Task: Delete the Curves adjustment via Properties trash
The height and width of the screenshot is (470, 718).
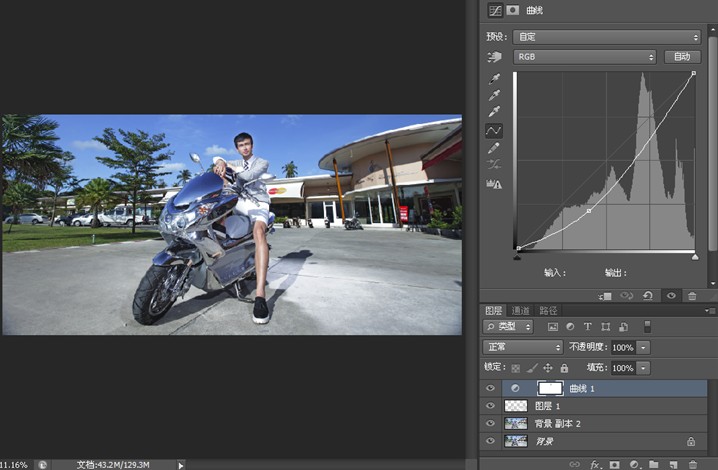Action: tap(692, 296)
